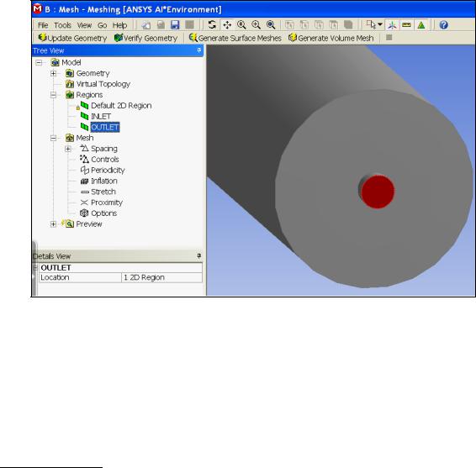Viewport: 476px width, 468px height.
Task: Select Spacing under Mesh
Action: tap(104, 149)
